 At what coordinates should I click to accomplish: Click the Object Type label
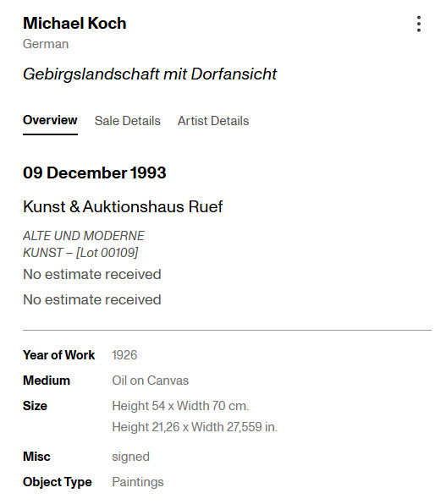58,482
